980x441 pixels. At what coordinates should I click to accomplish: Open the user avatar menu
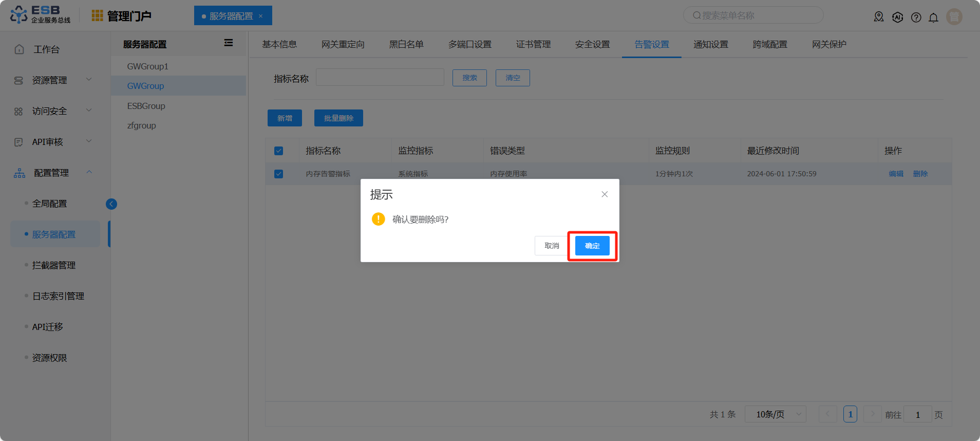[954, 17]
